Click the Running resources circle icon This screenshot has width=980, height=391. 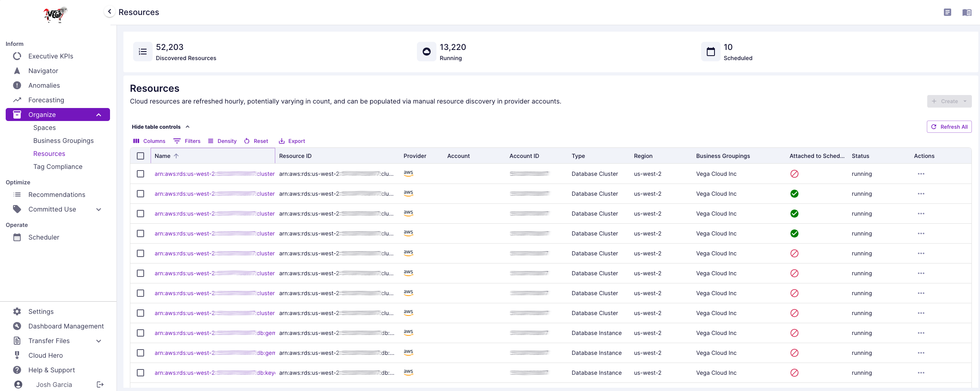point(427,52)
